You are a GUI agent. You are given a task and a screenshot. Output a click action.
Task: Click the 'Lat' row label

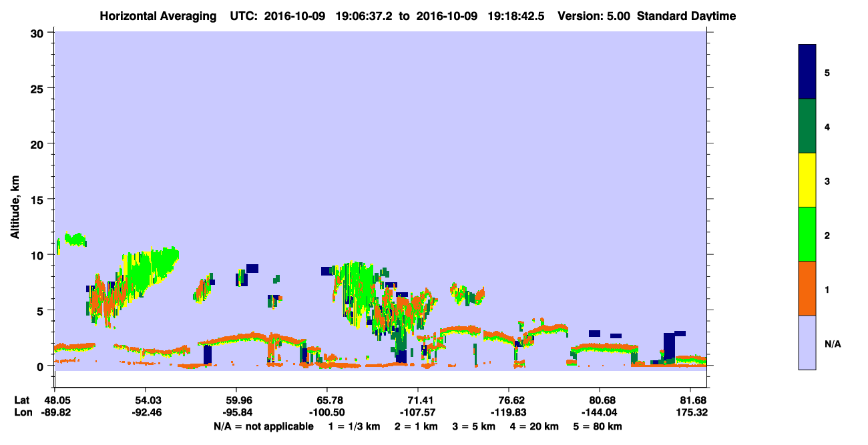pyautogui.click(x=22, y=400)
